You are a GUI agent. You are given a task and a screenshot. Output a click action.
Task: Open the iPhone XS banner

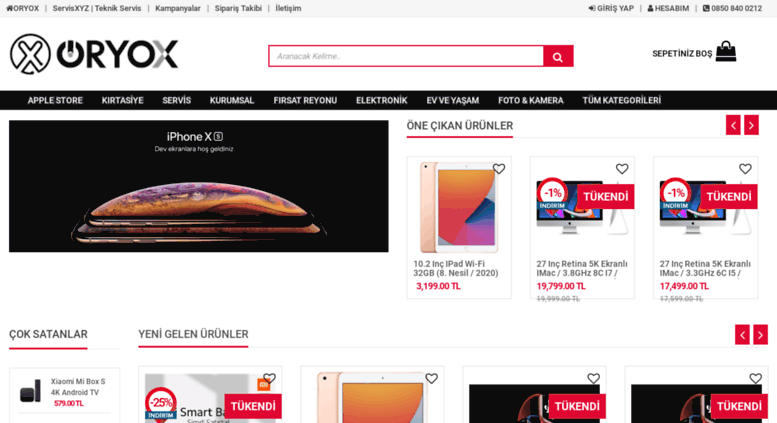[x=199, y=186]
